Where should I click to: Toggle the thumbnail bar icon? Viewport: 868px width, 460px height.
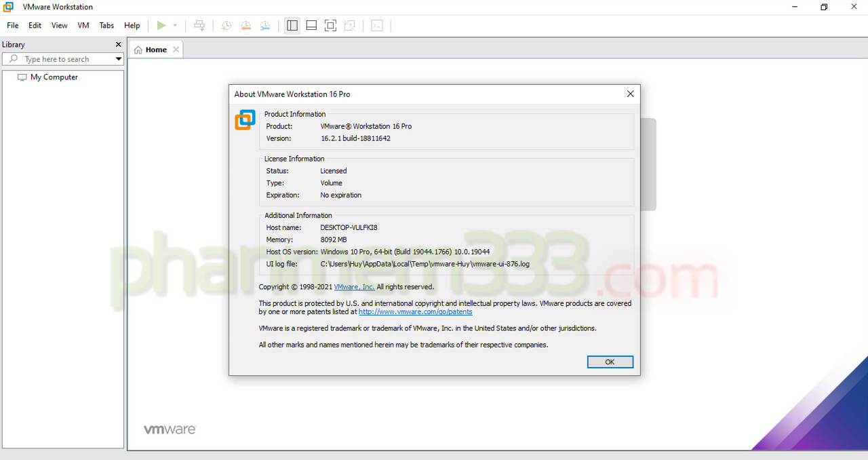[311, 26]
